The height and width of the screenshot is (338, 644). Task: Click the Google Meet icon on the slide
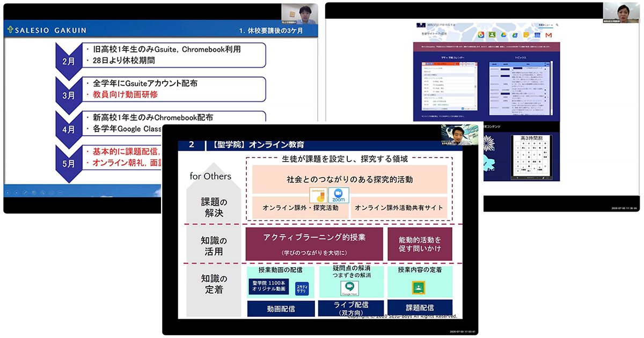pyautogui.click(x=349, y=289)
